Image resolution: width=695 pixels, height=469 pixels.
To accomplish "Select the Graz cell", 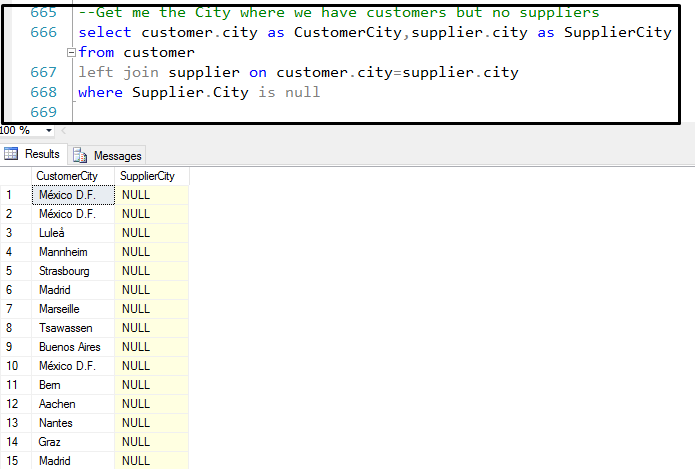I will tap(73, 442).
